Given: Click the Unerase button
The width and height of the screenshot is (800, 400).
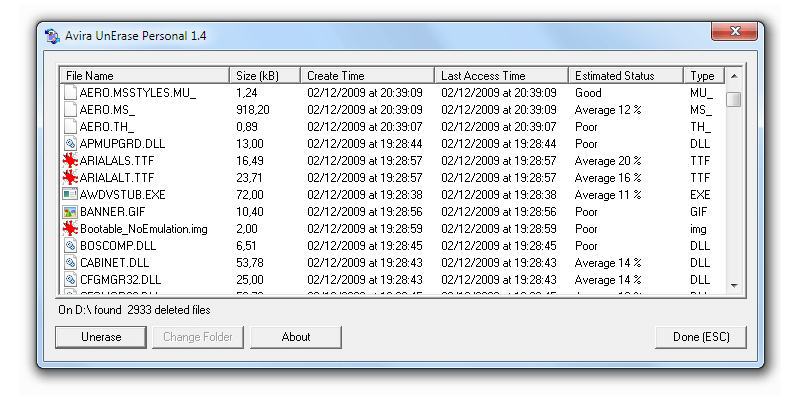Looking at the screenshot, I should pos(101,337).
